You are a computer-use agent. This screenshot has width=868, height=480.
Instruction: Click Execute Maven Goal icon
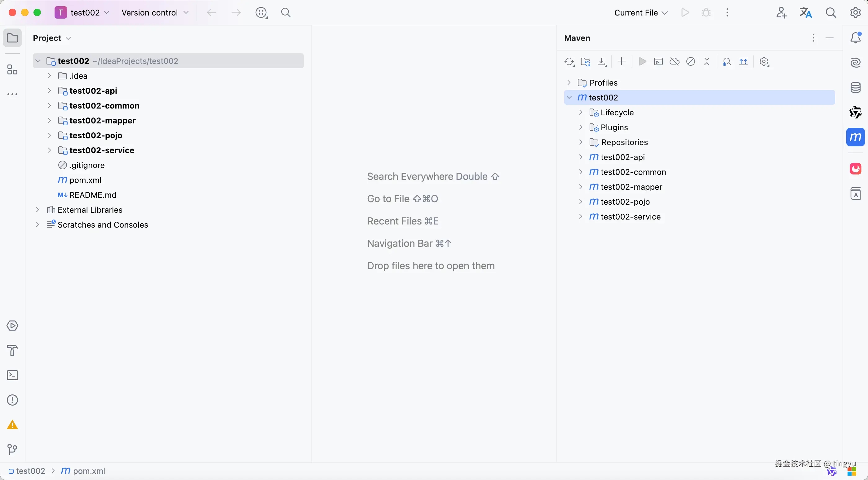click(x=658, y=62)
